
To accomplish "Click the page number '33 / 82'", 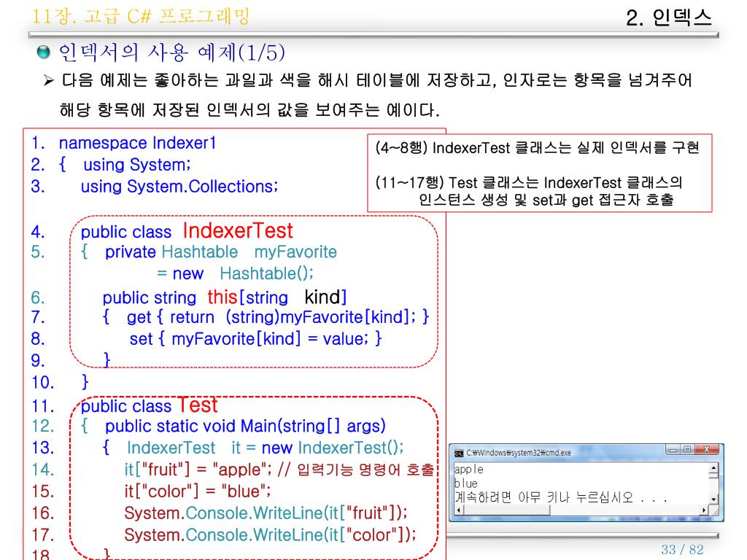I will pos(683,549).
